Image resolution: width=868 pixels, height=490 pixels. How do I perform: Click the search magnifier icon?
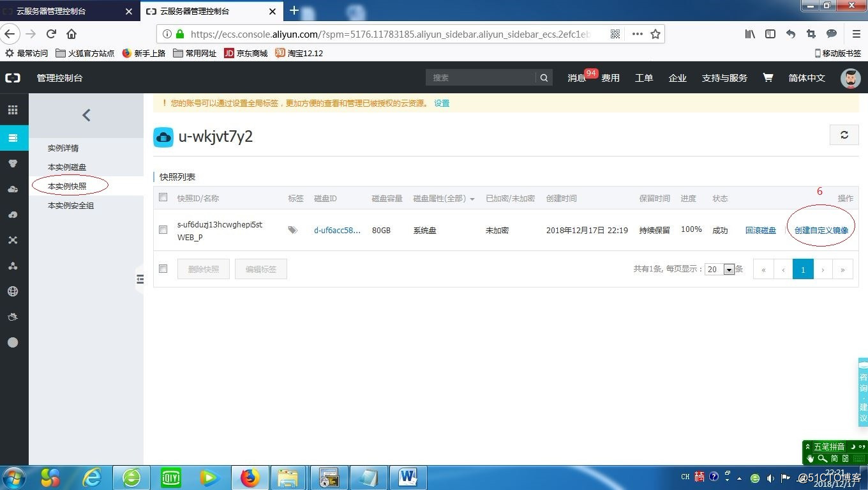click(544, 78)
